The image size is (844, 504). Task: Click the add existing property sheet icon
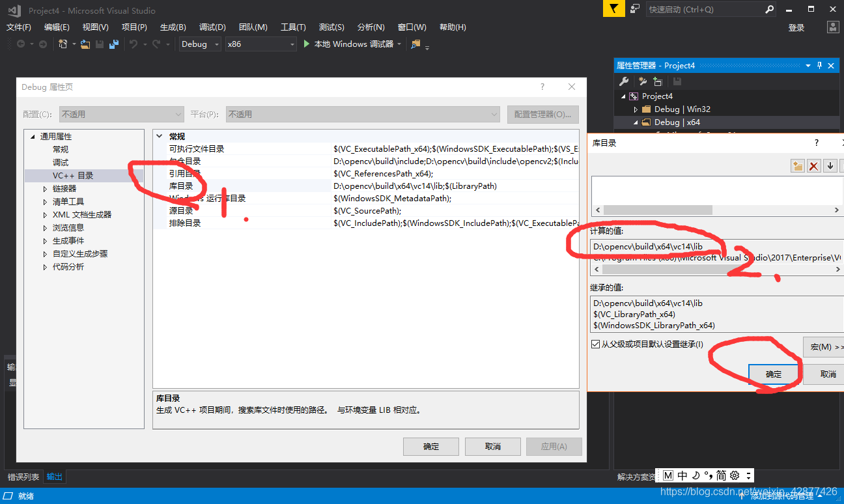coord(658,81)
